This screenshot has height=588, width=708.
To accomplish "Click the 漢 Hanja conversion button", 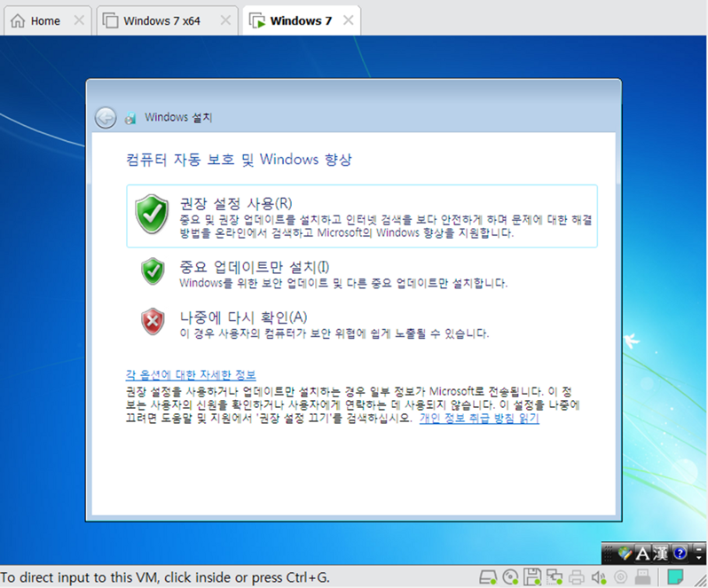I will (660, 553).
